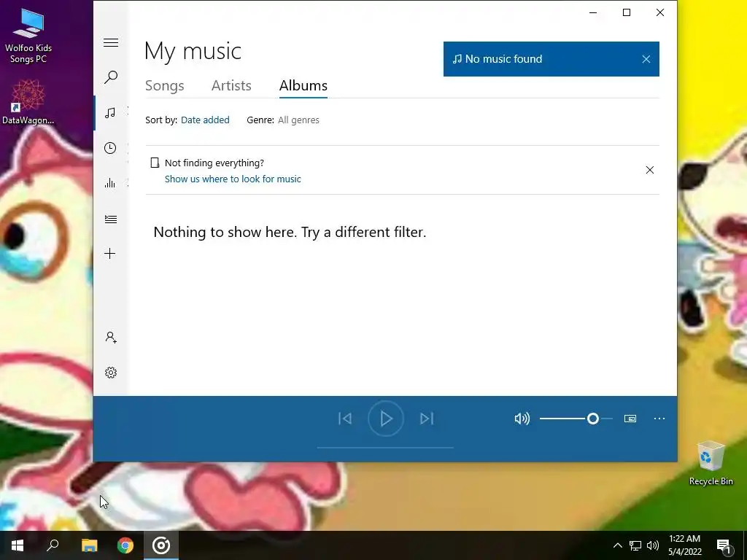Click the Play button
Screen dimensions: 747x560
386,419
